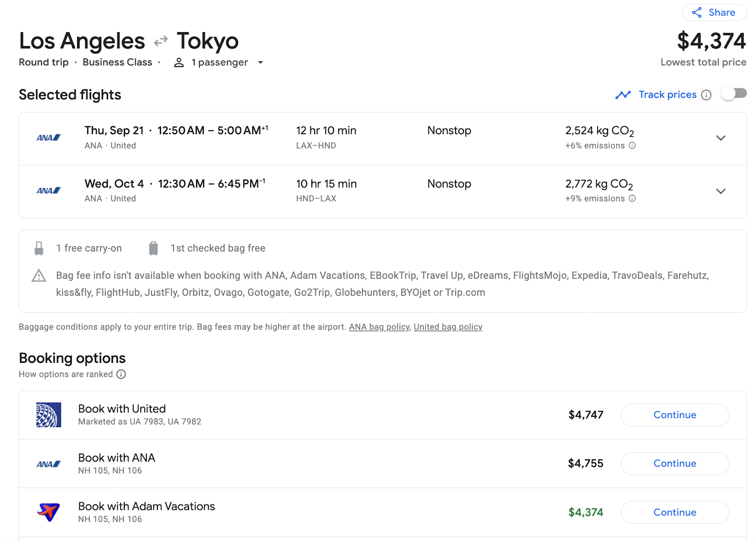Image resolution: width=756 pixels, height=541 pixels.
Task: Open info icon beside How options are ranked
Action: pyautogui.click(x=121, y=374)
